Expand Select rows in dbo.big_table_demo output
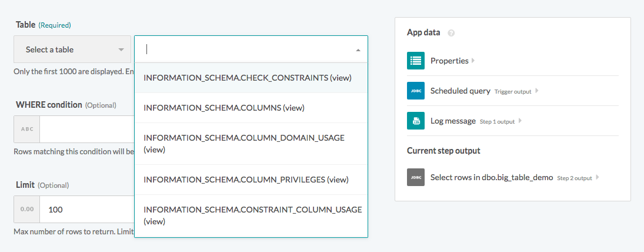This screenshot has width=644, height=252. [597, 177]
